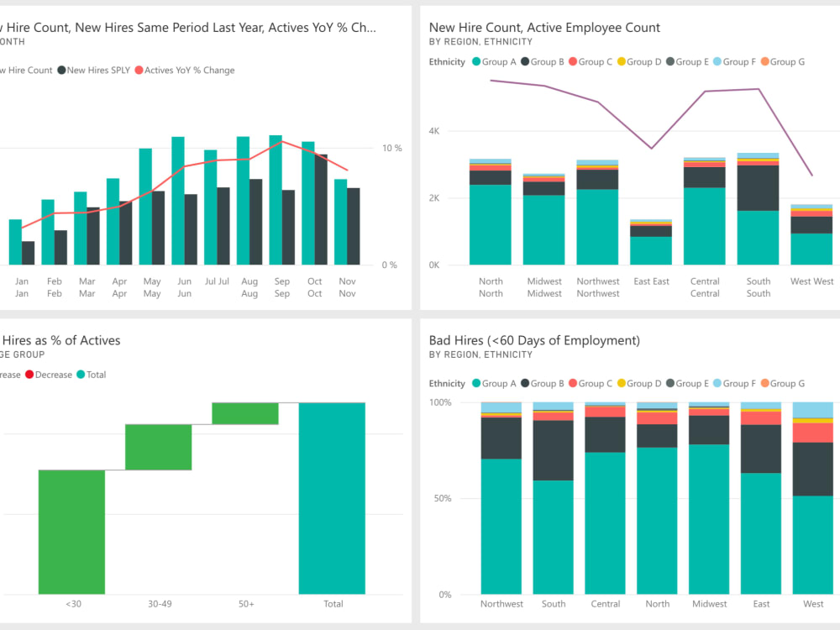Click the BY REGION, ETHNICITY subtitle
The width and height of the screenshot is (840, 630).
480,41
